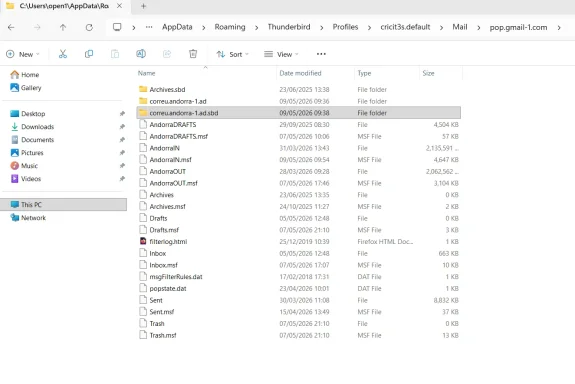Viewport: 575px width, 384px height.
Task: Open the Sort options menu
Action: coord(232,54)
